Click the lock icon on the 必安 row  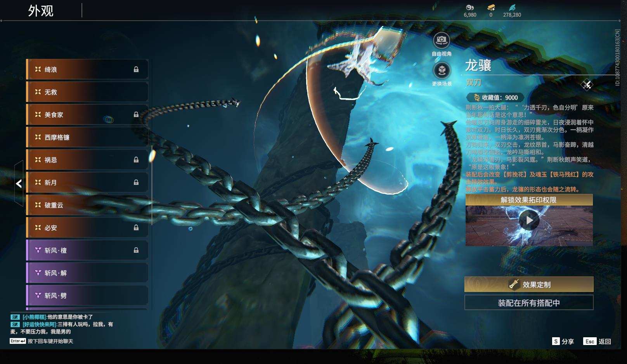pos(136,228)
